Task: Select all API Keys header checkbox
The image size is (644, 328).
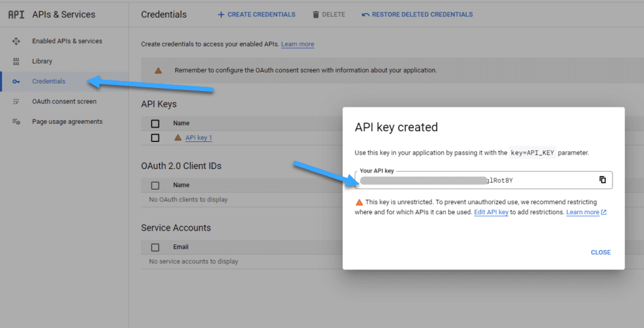Action: click(155, 123)
